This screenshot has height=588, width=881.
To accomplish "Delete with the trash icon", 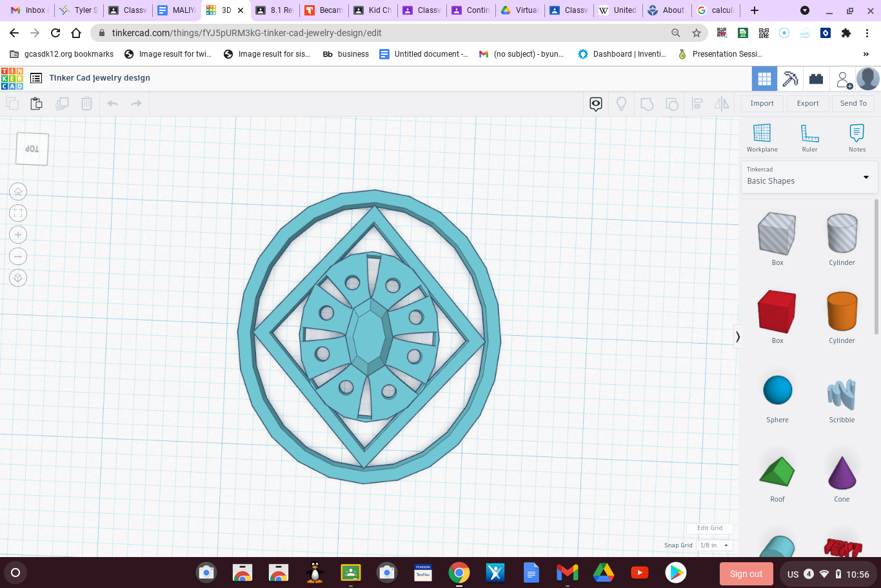I will pos(86,103).
